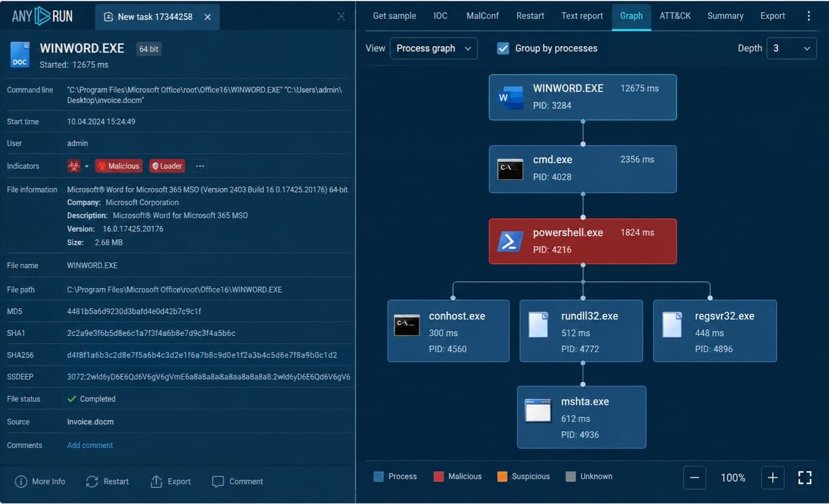Click Export in the top menu
The width and height of the screenshot is (829, 504).
click(x=773, y=16)
